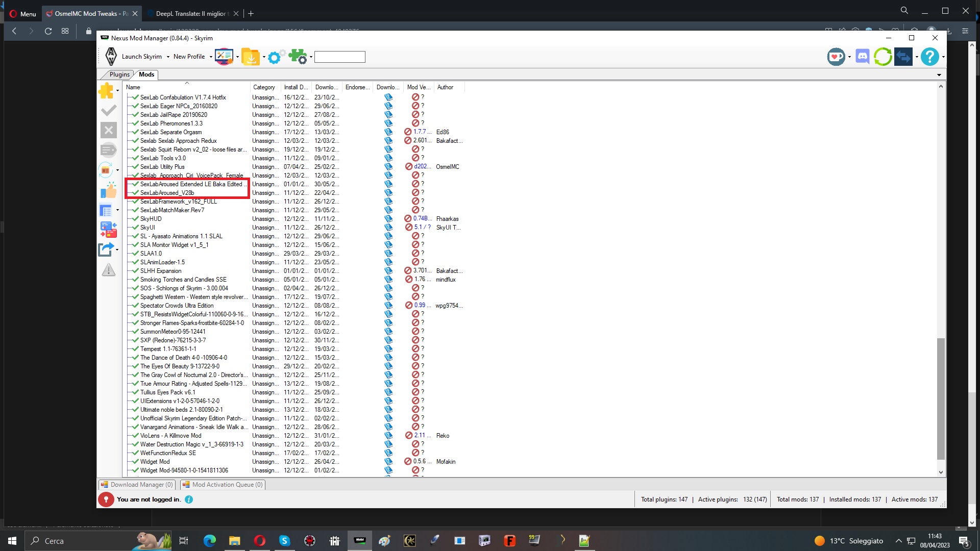Switch to the Plugins tab
Image resolution: width=980 pixels, height=551 pixels.
click(119, 74)
